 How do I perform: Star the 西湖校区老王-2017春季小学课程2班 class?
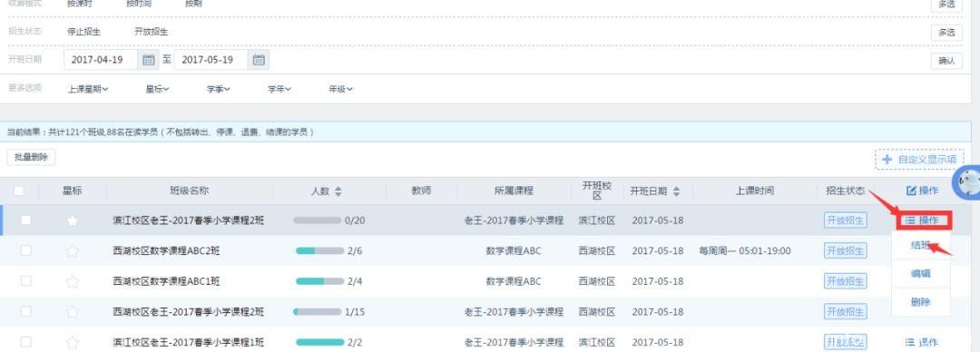[73, 311]
